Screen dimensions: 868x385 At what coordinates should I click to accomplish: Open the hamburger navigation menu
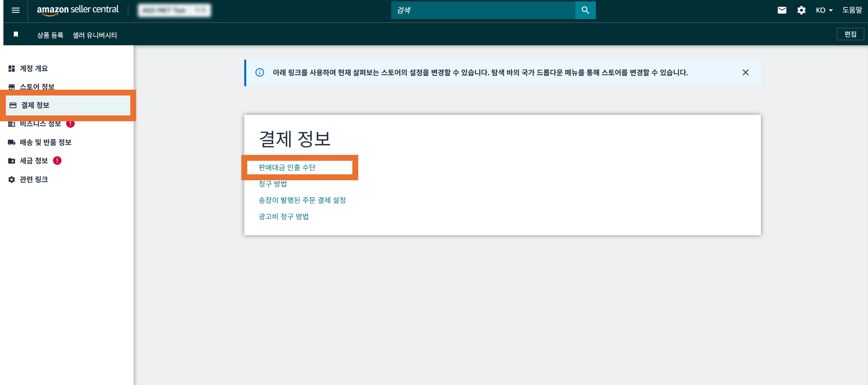[15, 10]
